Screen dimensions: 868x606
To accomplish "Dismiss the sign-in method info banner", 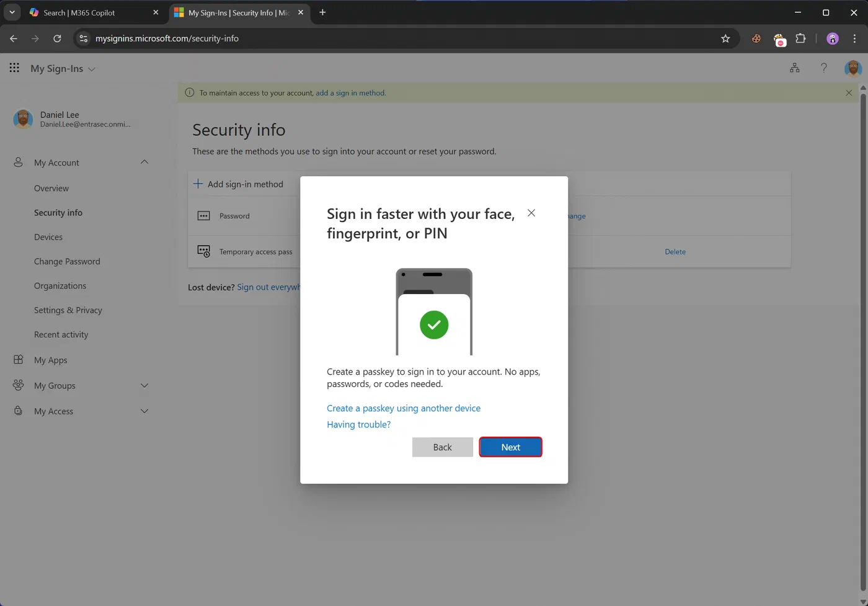I will tap(849, 93).
